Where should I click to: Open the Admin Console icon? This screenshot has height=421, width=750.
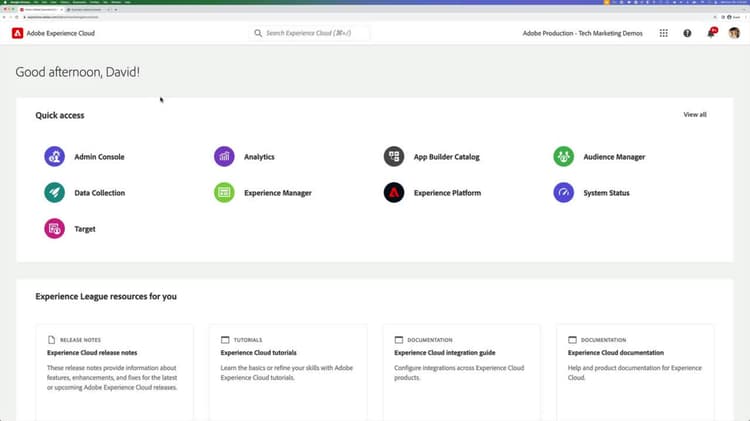coord(55,156)
